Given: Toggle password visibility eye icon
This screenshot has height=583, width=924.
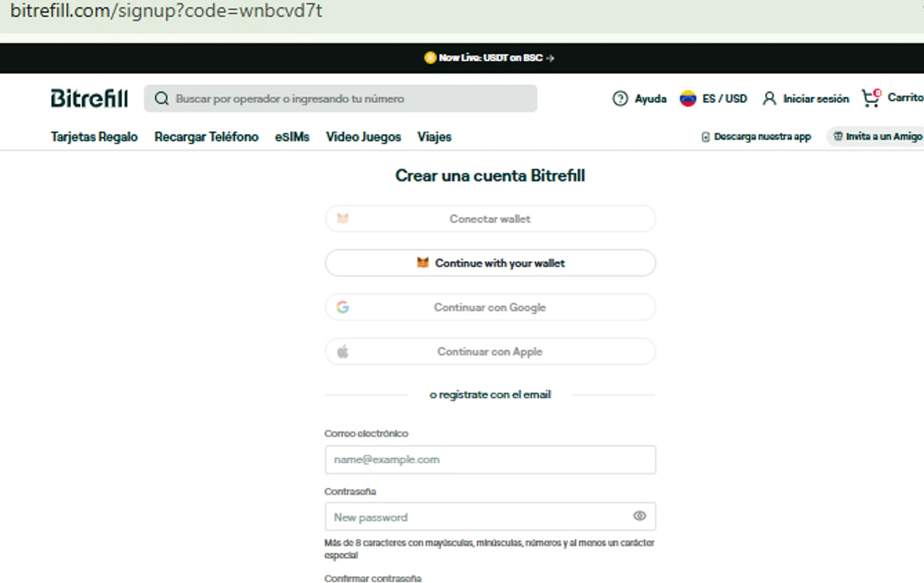Looking at the screenshot, I should (639, 516).
